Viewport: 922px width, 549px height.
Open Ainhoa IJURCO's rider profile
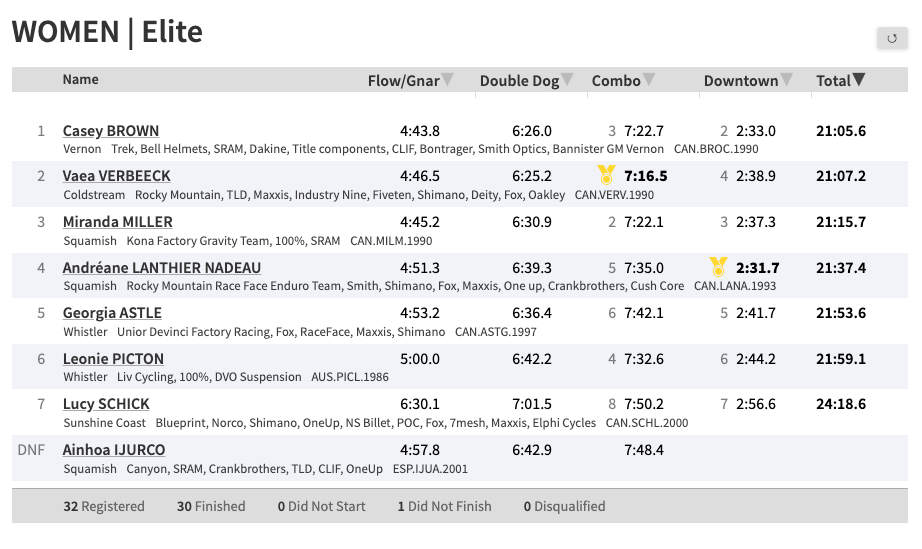114,450
